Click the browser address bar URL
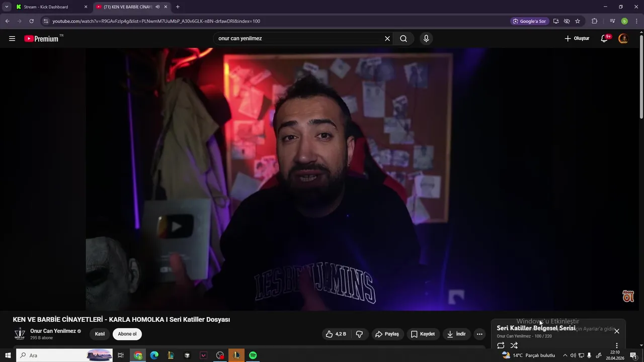The image size is (644, 362). click(156, 21)
